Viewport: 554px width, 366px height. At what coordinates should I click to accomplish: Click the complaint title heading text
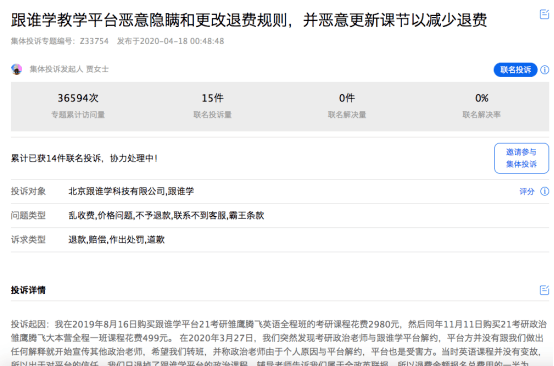tap(249, 20)
